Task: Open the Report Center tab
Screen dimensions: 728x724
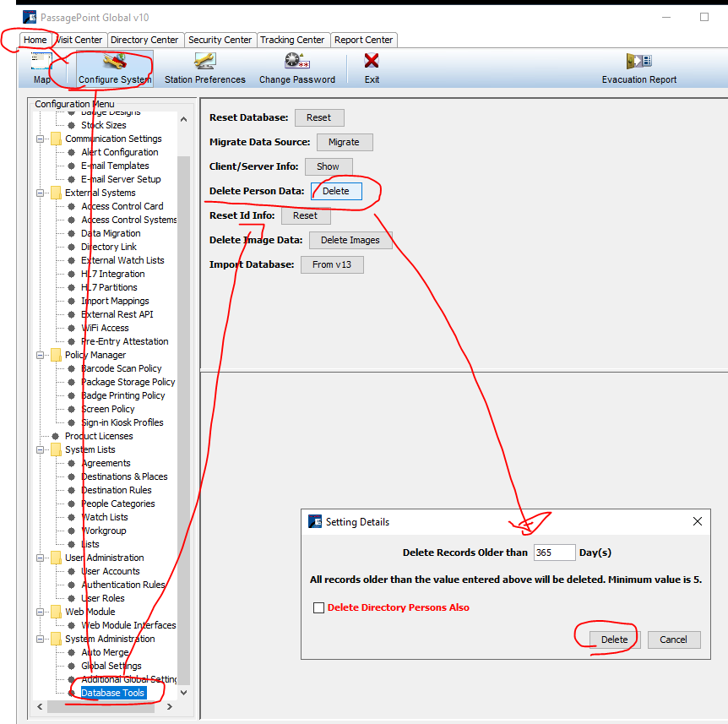Action: tap(363, 40)
